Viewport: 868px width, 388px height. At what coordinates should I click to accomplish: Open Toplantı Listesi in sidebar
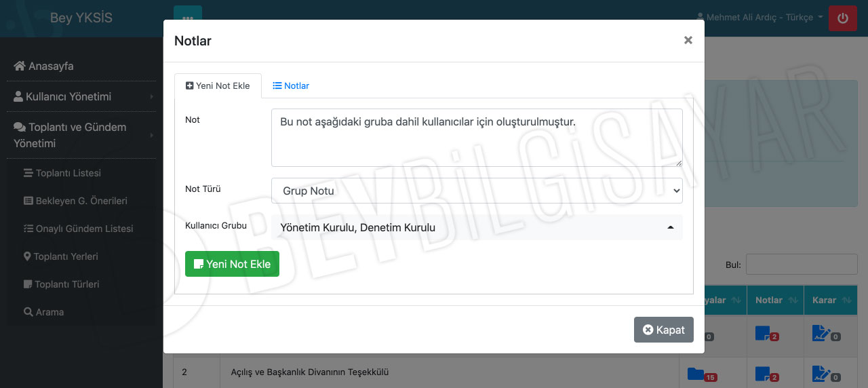(x=68, y=173)
